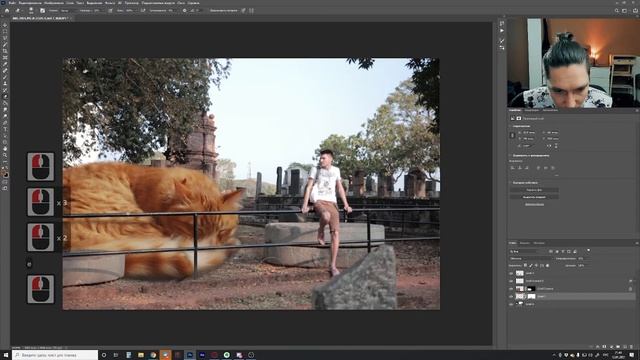Lock image pixels brush icon
The width and height of the screenshot is (640, 360).
531,265
